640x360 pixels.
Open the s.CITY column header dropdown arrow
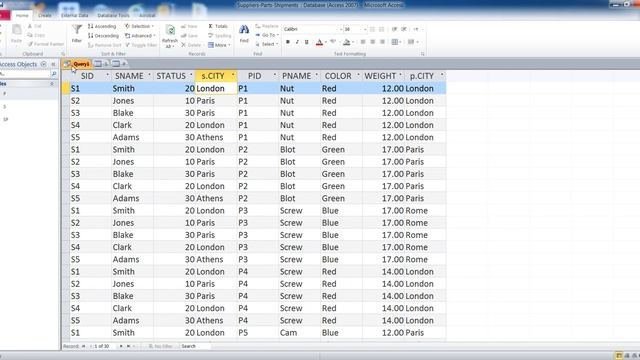233,76
